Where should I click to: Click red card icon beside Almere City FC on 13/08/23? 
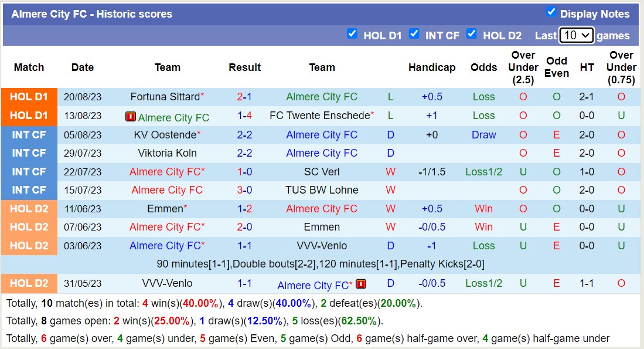pyautogui.click(x=130, y=117)
